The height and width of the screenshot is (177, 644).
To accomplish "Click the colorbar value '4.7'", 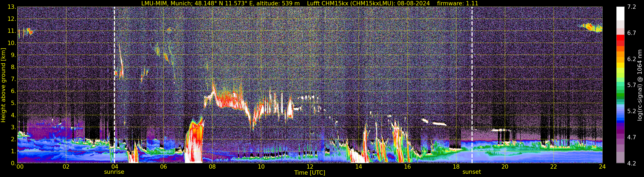I will (632, 137).
